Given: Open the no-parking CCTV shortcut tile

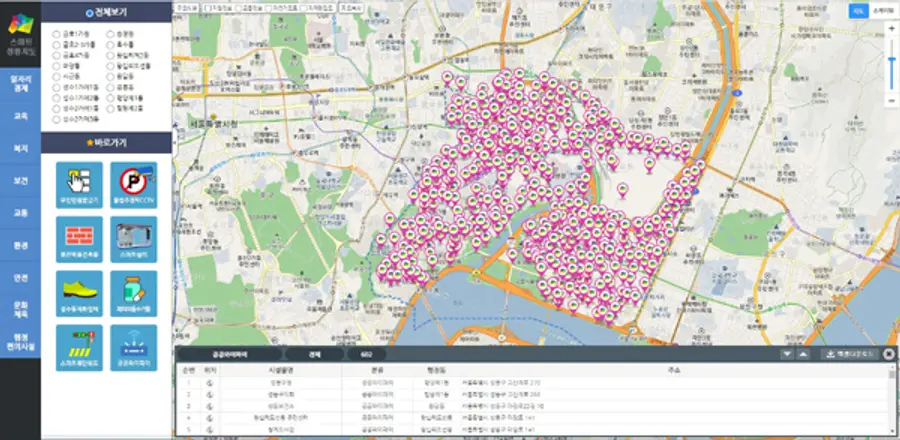Looking at the screenshot, I should pyautogui.click(x=134, y=185).
